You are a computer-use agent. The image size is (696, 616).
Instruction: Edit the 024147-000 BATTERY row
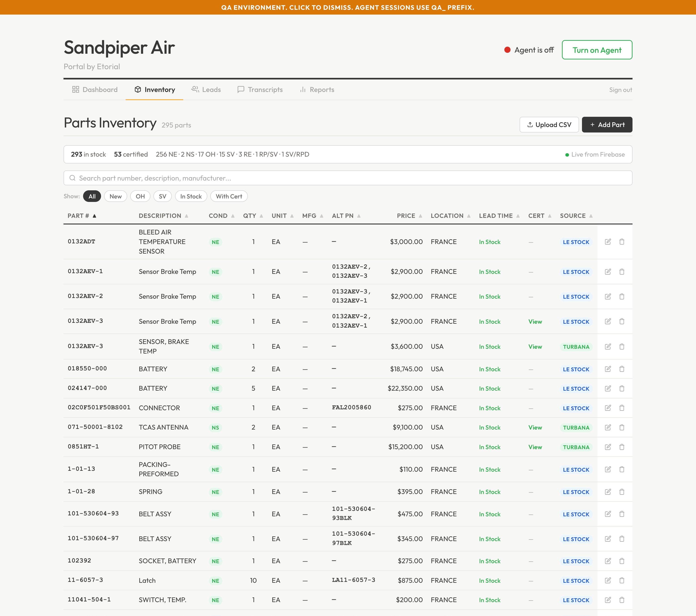tap(608, 389)
